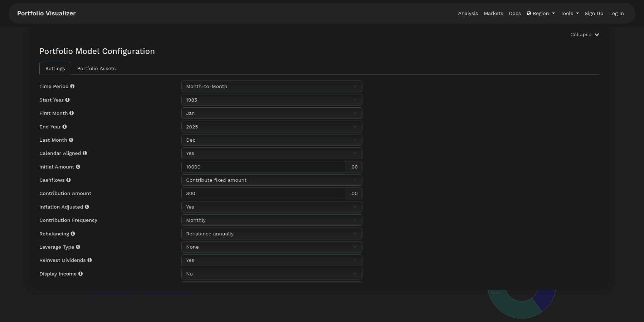644x322 pixels.
Task: Open the Reinvest Dividends dropdown
Action: tap(272, 260)
